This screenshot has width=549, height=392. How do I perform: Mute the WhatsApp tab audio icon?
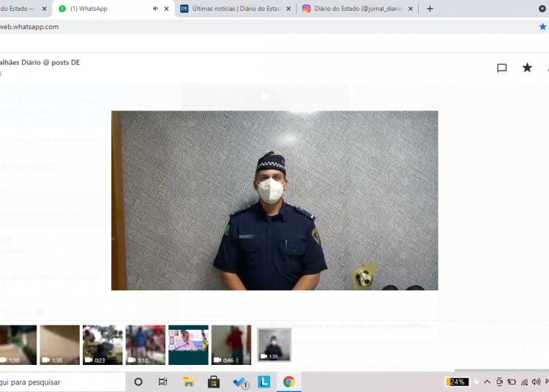pyautogui.click(x=155, y=8)
